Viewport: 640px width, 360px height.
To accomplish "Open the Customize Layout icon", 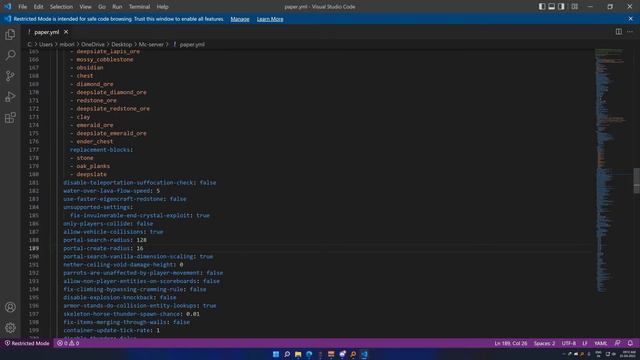I will pos(574,7).
